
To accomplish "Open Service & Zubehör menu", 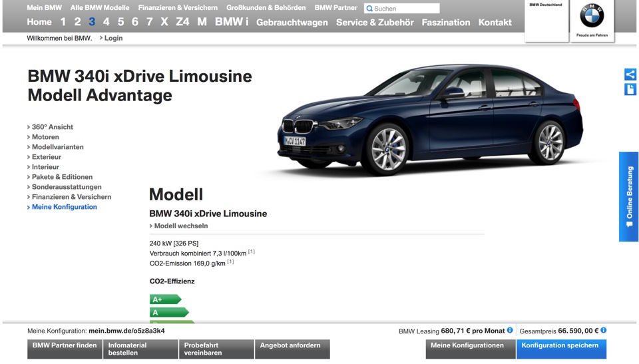I will [375, 23].
